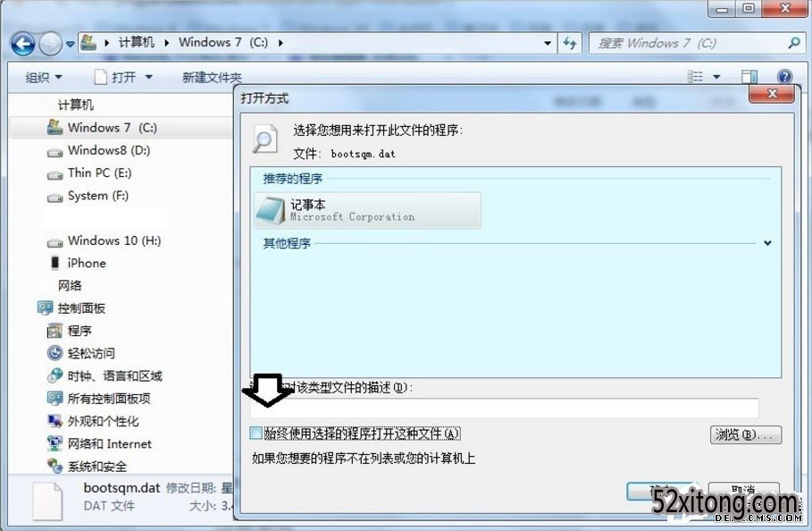Click the computer icon in address bar
This screenshot has height=531, width=812.
(88, 43)
